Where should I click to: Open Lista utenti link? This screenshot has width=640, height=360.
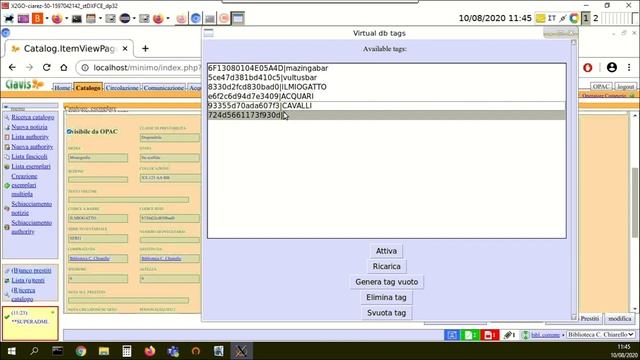[x=28, y=280]
